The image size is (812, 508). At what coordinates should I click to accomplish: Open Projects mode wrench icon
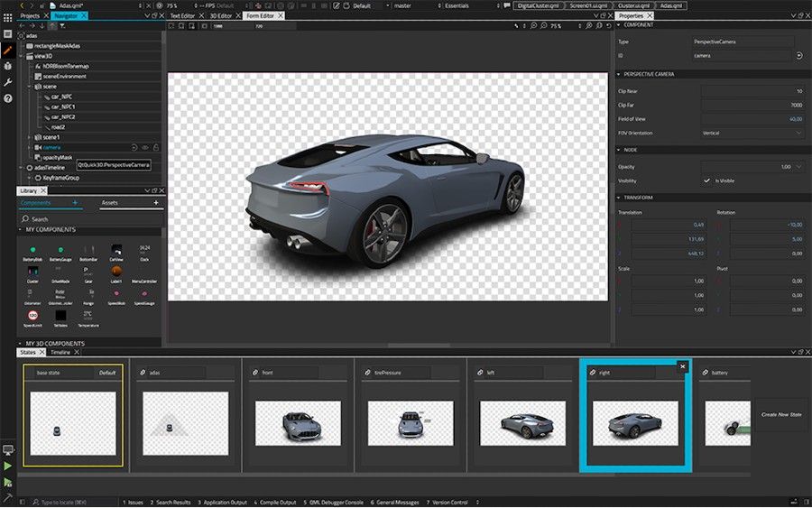click(8, 82)
